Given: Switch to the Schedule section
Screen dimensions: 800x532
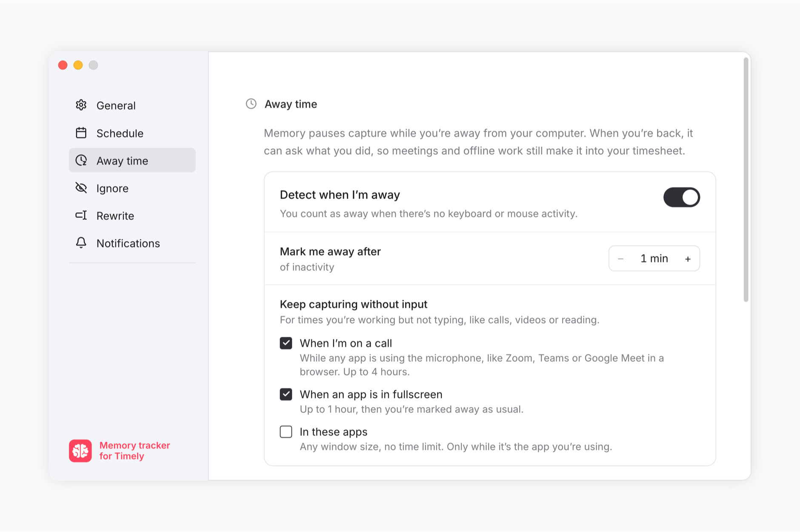Looking at the screenshot, I should [x=132, y=133].
